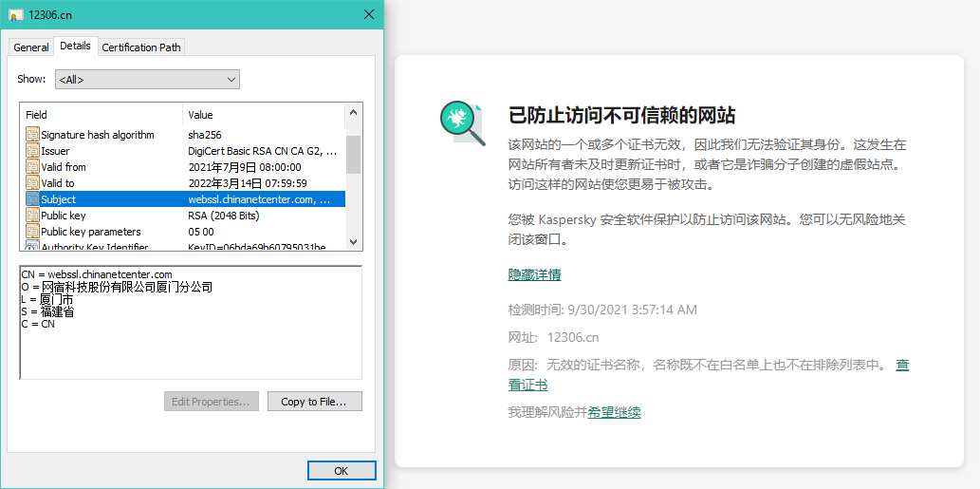The height and width of the screenshot is (489, 980).
Task: Click the Valid to field icon
Action: (32, 183)
